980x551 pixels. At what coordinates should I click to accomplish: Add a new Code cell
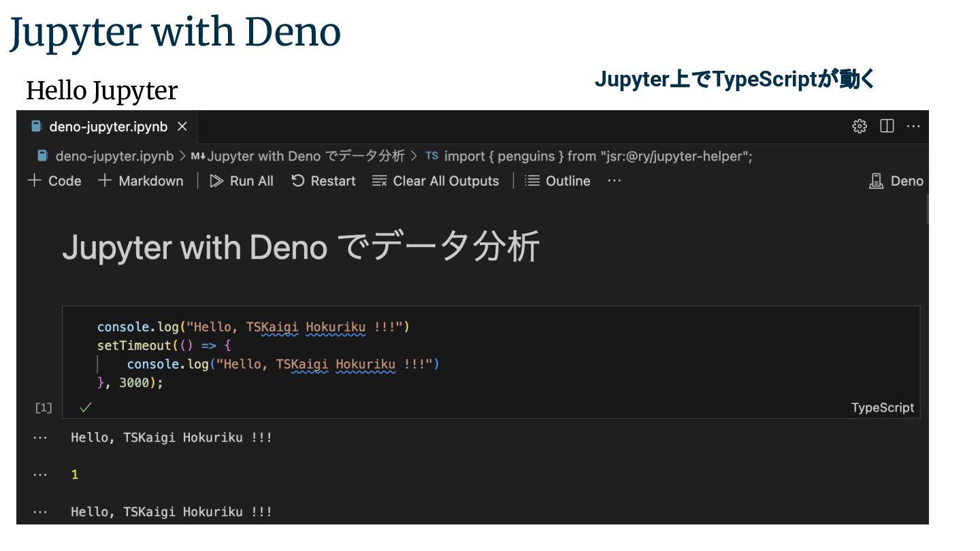click(x=54, y=181)
